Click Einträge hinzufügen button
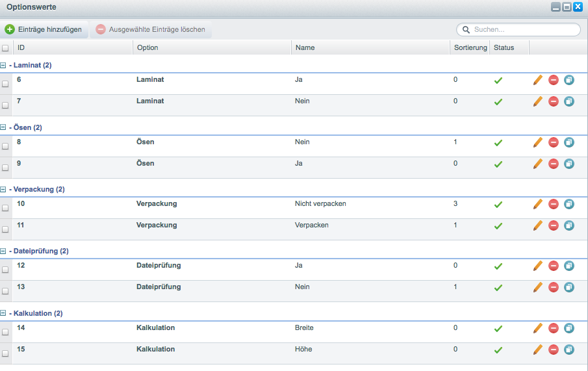This screenshot has height=371, width=588. pyautogui.click(x=44, y=29)
